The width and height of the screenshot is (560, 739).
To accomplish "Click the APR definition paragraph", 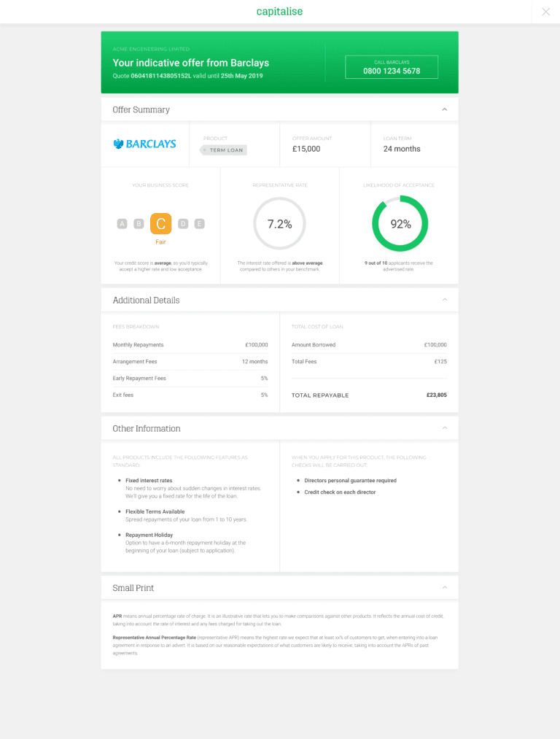I will pyautogui.click(x=278, y=620).
